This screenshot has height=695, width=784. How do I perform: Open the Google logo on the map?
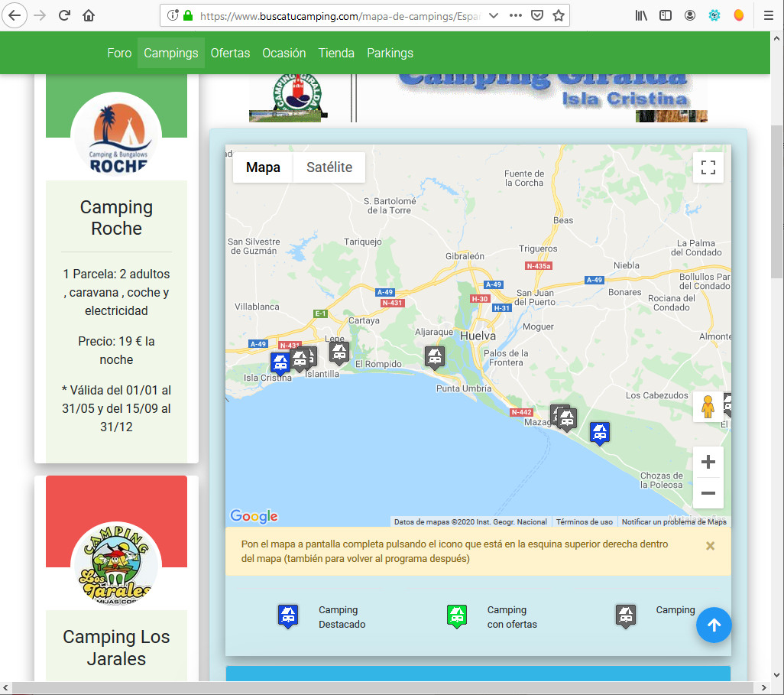(x=254, y=516)
